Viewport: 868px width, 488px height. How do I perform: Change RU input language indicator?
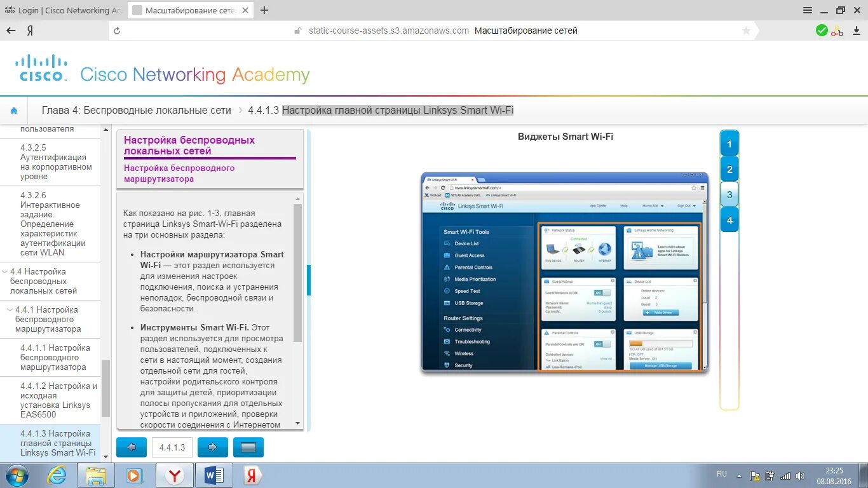point(722,474)
